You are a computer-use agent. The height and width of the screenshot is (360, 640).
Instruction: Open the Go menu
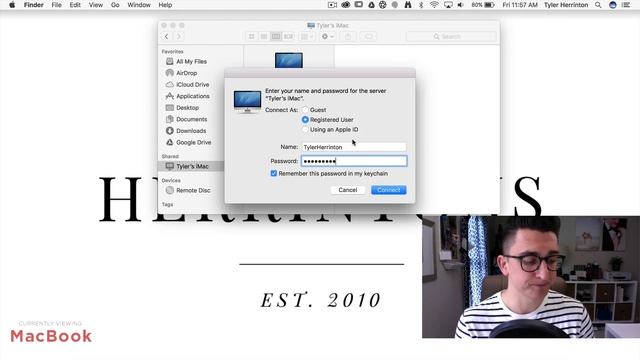pyautogui.click(x=115, y=5)
